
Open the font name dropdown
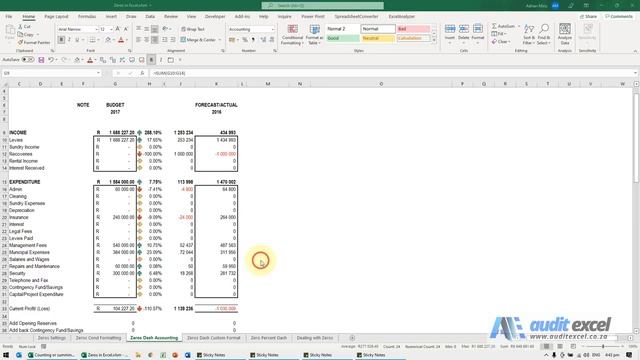[x=97, y=29]
